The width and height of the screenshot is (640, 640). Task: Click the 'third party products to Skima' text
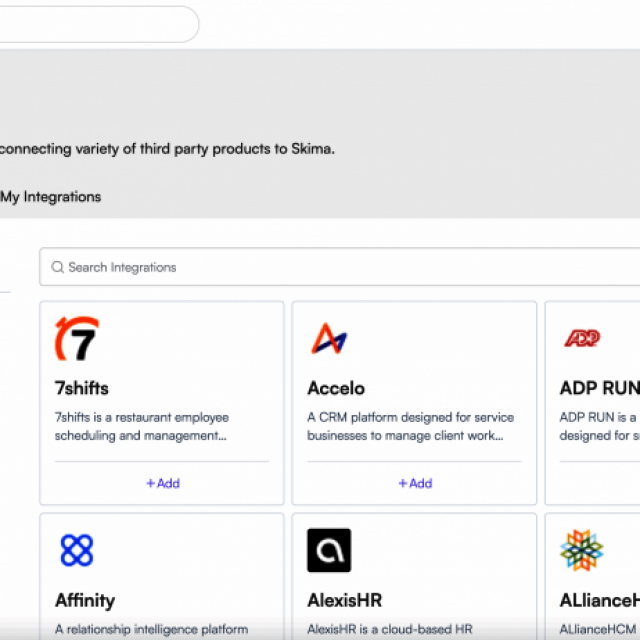[237, 149]
